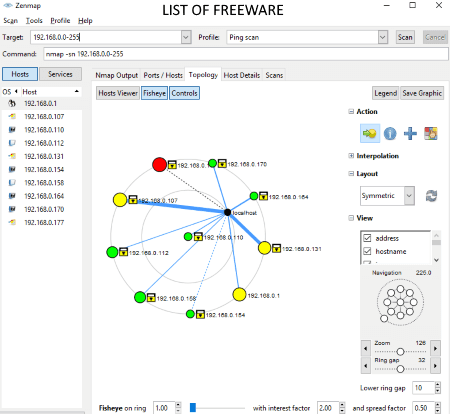Click the Scan button
450x414 pixels.
pos(405,37)
